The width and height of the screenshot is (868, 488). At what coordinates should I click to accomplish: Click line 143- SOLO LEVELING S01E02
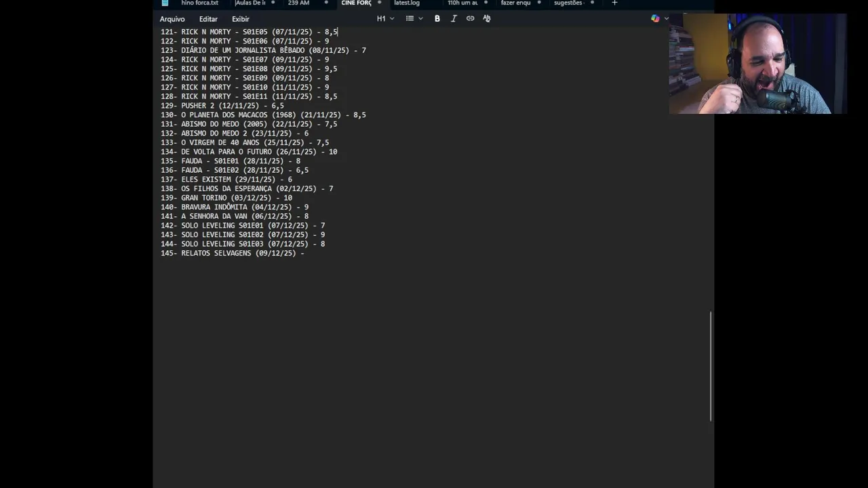(x=243, y=235)
